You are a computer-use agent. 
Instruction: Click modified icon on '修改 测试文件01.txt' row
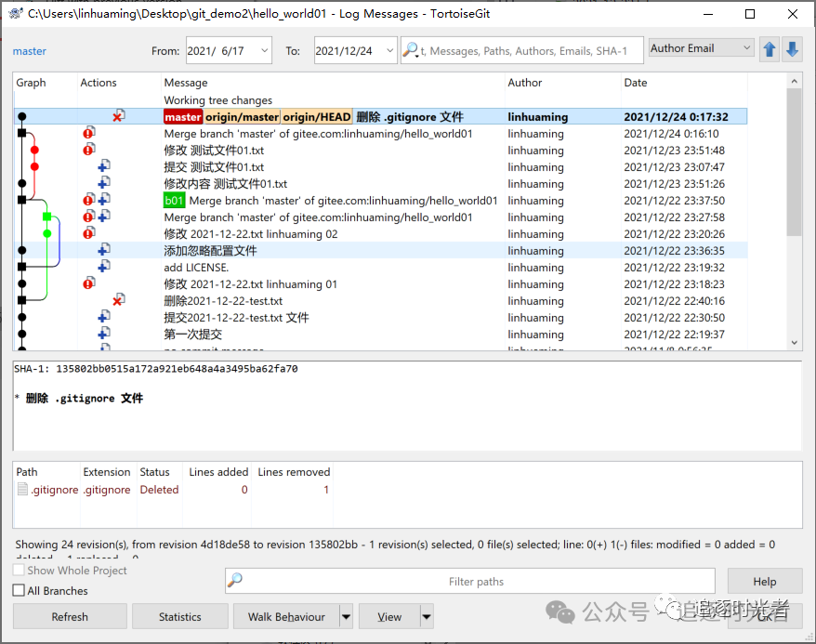pos(89,151)
